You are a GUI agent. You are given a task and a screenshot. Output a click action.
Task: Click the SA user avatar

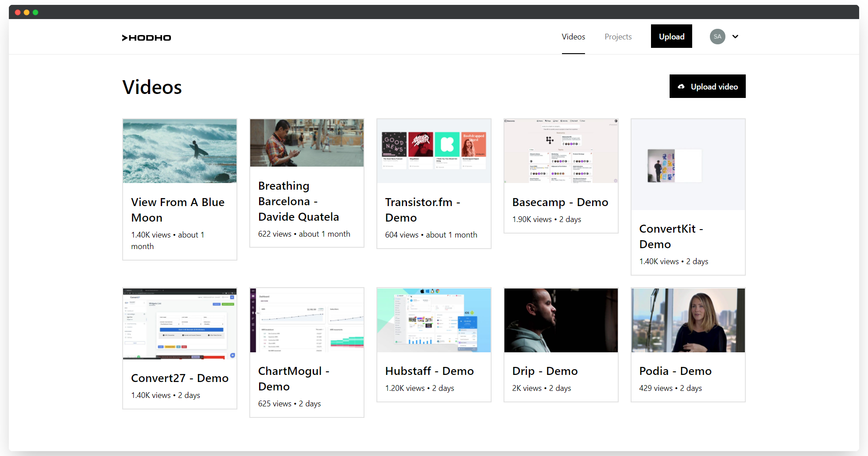pos(717,36)
